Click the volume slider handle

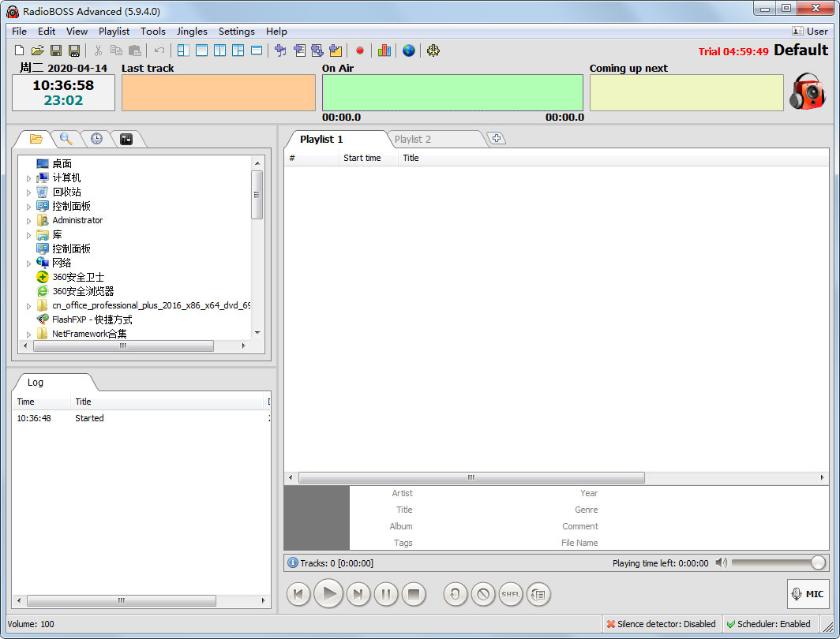pyautogui.click(x=818, y=562)
